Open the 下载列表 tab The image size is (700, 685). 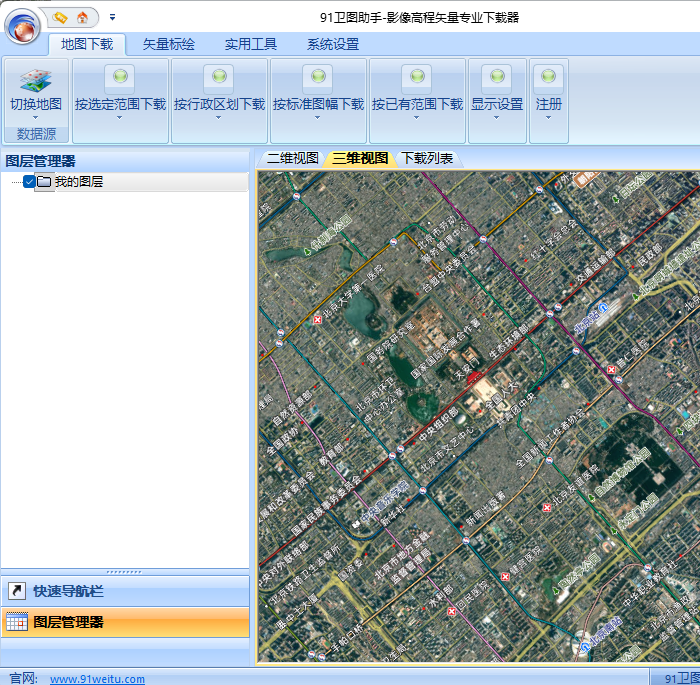pos(427,158)
